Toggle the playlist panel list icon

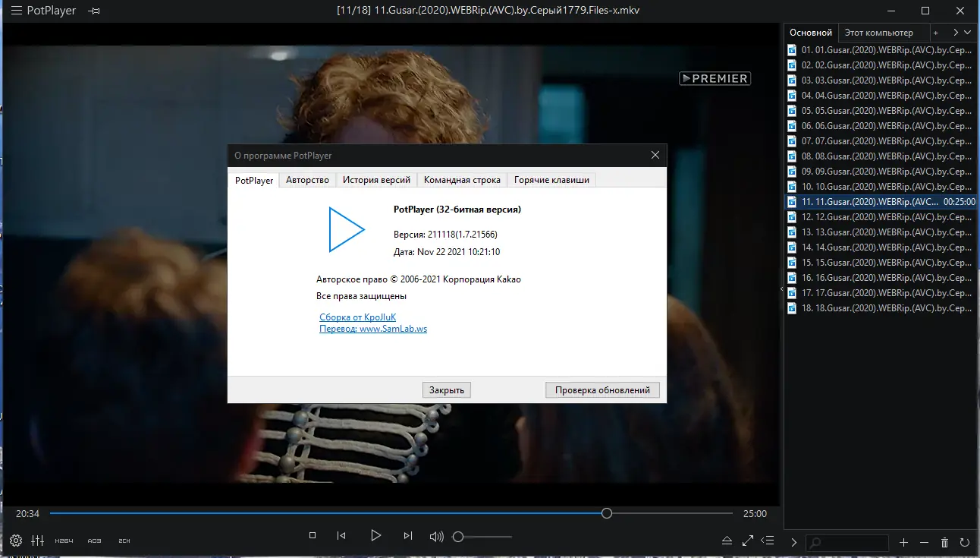(768, 541)
